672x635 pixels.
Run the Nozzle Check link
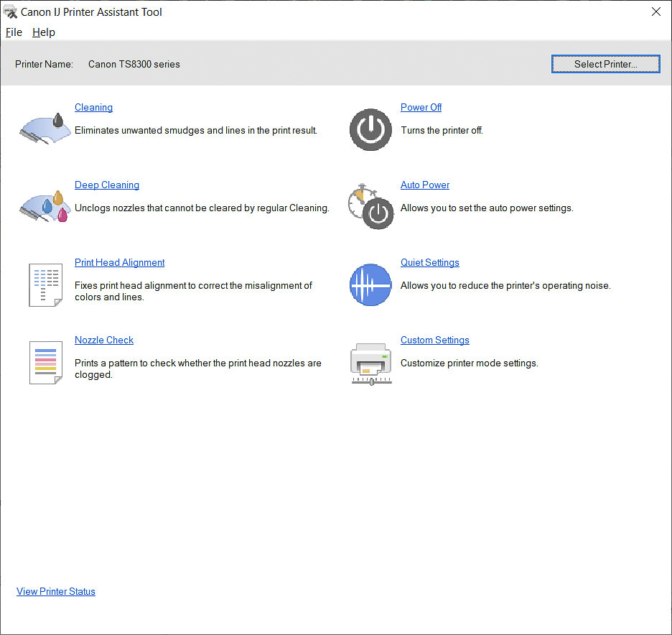104,340
